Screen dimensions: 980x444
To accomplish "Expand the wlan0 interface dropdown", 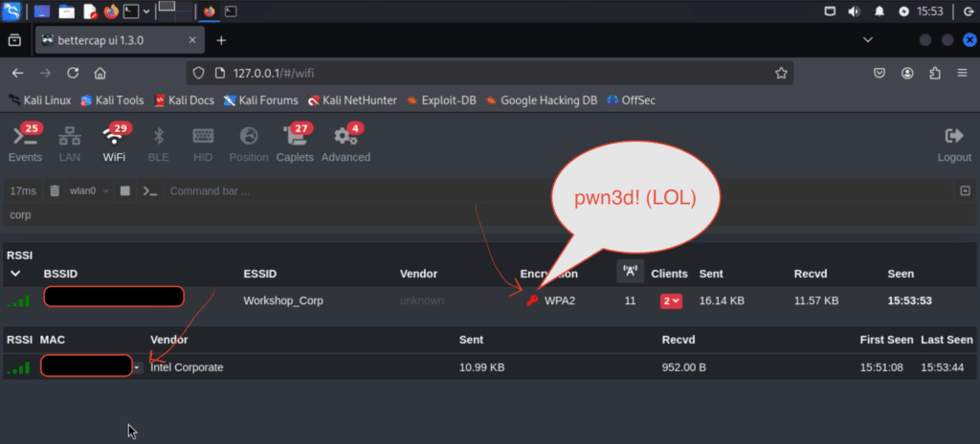I will click(x=89, y=190).
